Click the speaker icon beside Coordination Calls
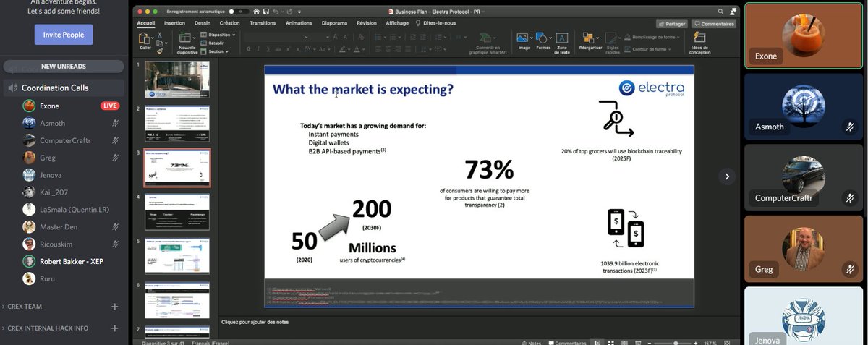The width and height of the screenshot is (868, 345). (x=12, y=88)
